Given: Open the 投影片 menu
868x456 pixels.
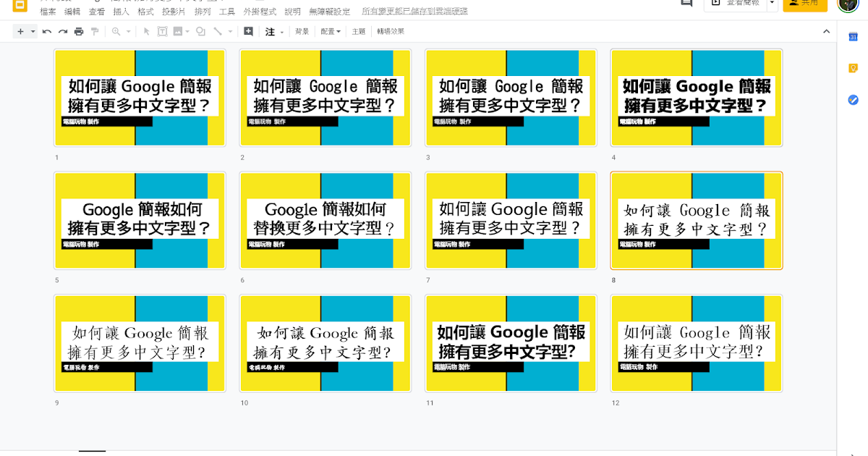Looking at the screenshot, I should point(174,12).
